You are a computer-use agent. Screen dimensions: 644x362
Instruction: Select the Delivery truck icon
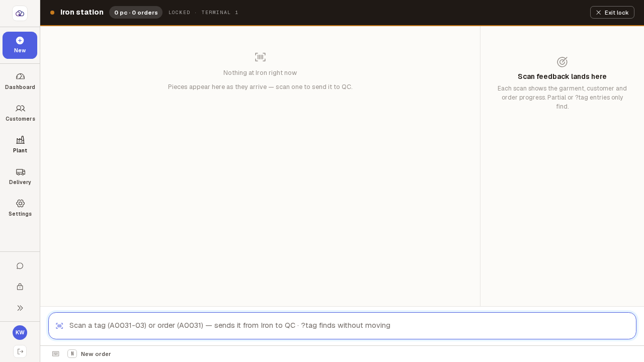pos(20,171)
